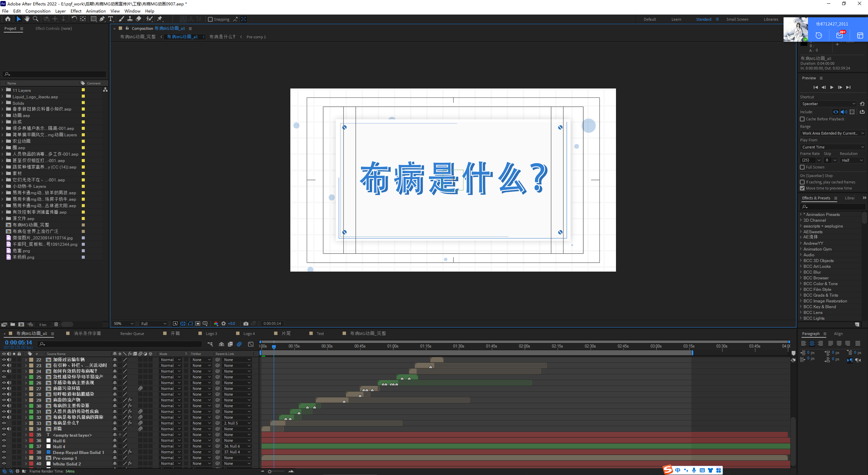
Task: Select the Rectangle shape tool
Action: click(x=94, y=19)
